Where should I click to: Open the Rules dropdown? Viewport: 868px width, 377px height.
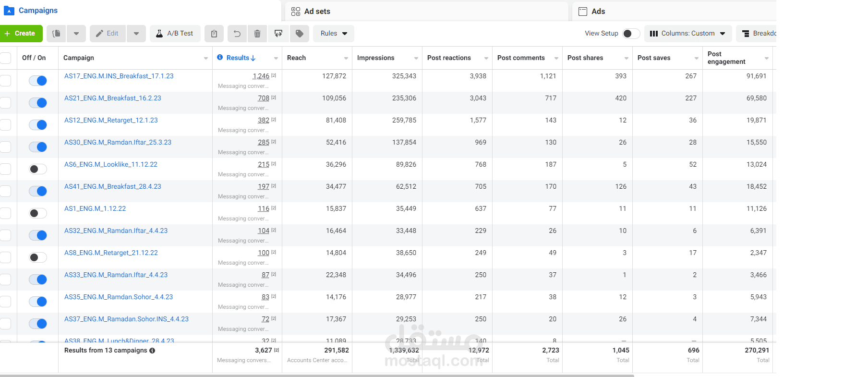[334, 34]
